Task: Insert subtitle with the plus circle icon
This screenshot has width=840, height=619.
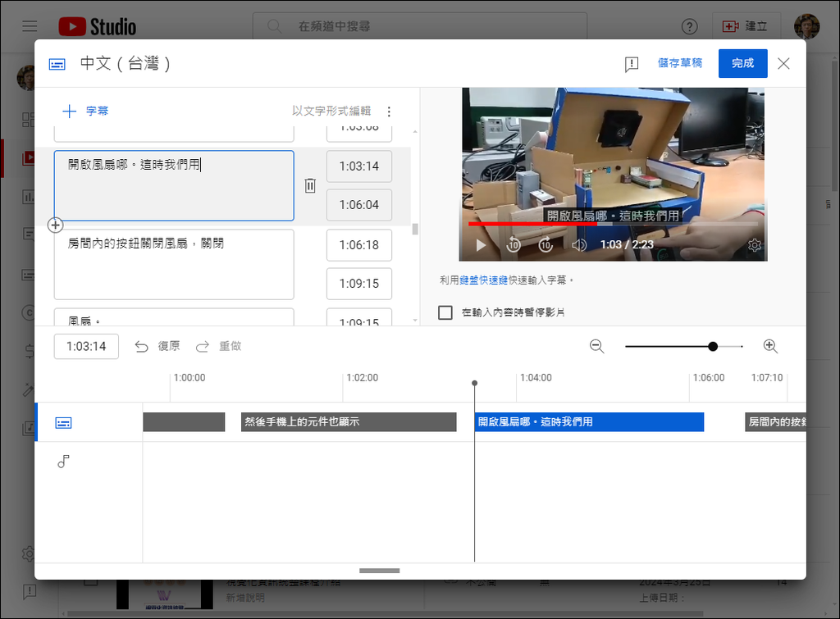Action: (x=55, y=225)
